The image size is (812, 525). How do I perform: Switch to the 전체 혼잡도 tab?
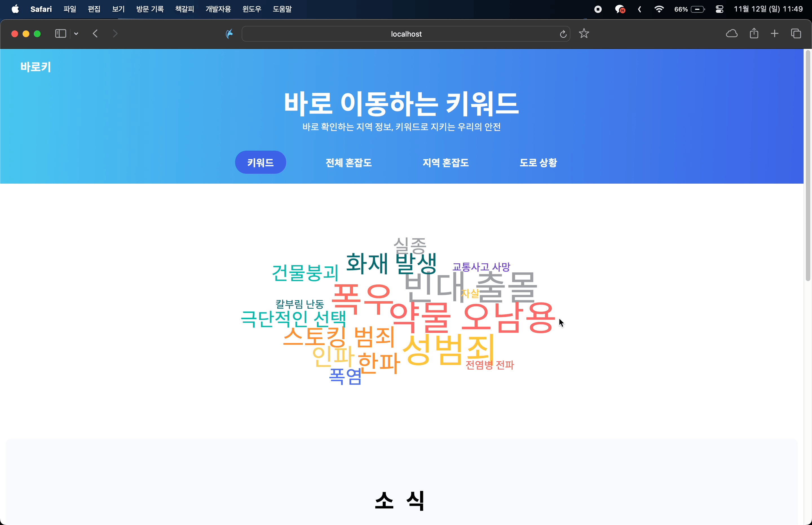tap(348, 163)
